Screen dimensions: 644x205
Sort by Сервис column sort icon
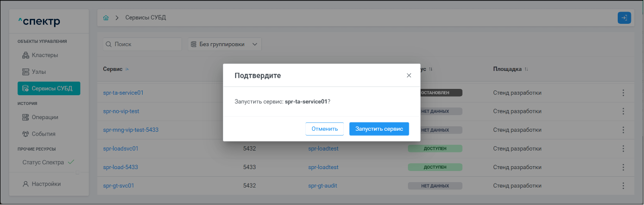pos(128,69)
